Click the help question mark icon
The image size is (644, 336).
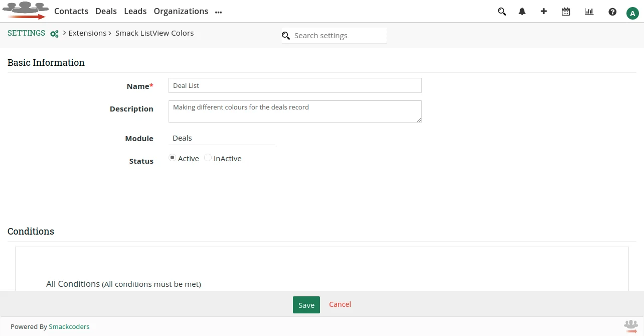[x=612, y=11]
